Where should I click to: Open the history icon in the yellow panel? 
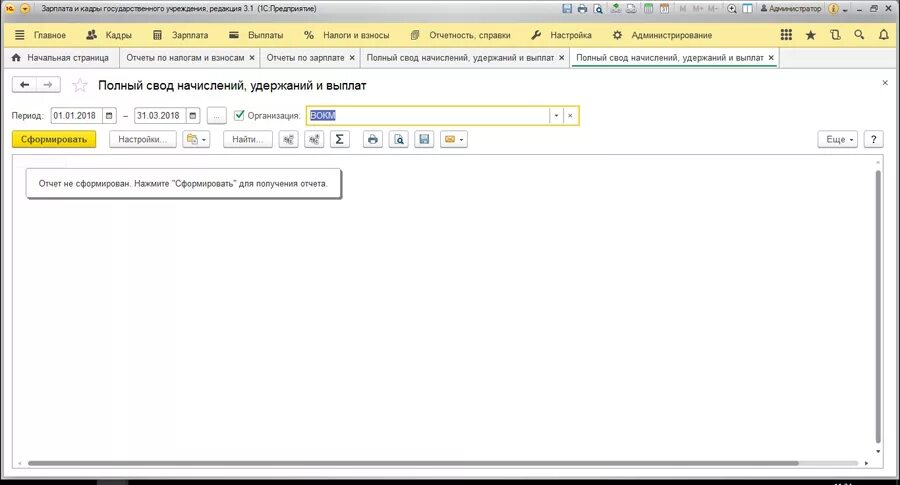835,35
